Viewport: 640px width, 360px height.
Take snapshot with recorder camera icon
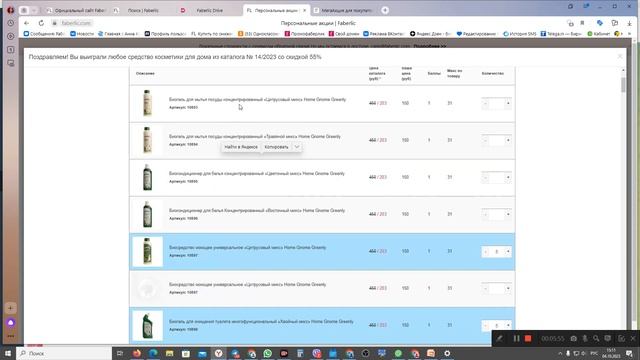point(573,338)
